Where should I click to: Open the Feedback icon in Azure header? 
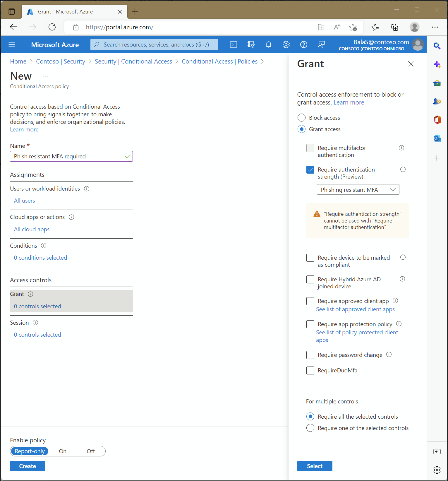pos(321,44)
